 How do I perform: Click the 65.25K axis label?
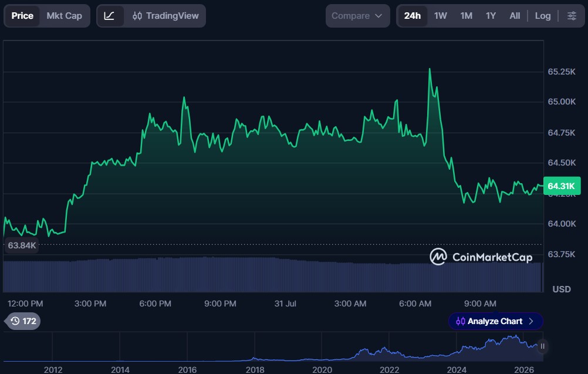[562, 72]
